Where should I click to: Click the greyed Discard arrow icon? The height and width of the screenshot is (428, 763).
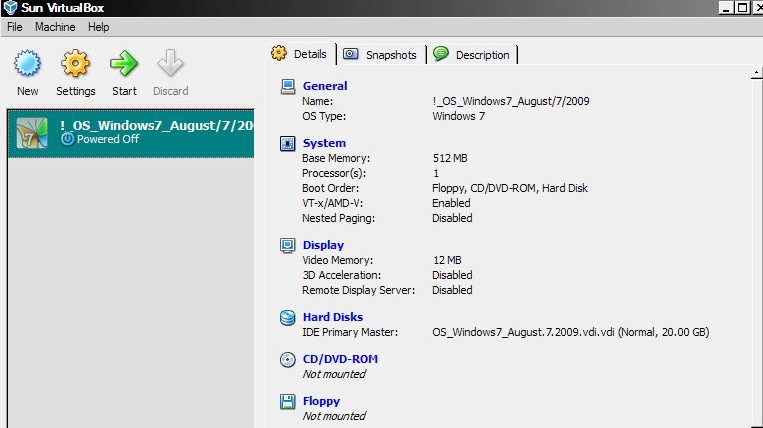pos(170,63)
